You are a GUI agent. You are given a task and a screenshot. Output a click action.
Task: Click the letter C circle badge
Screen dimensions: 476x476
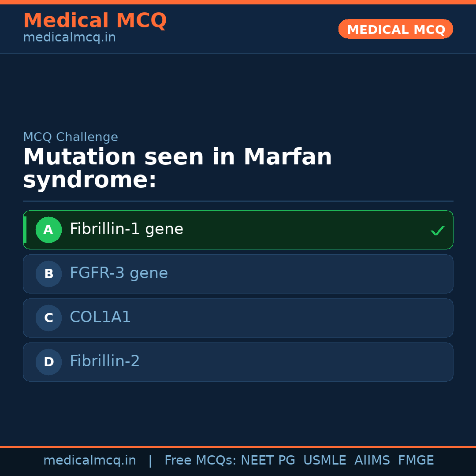coord(48,318)
